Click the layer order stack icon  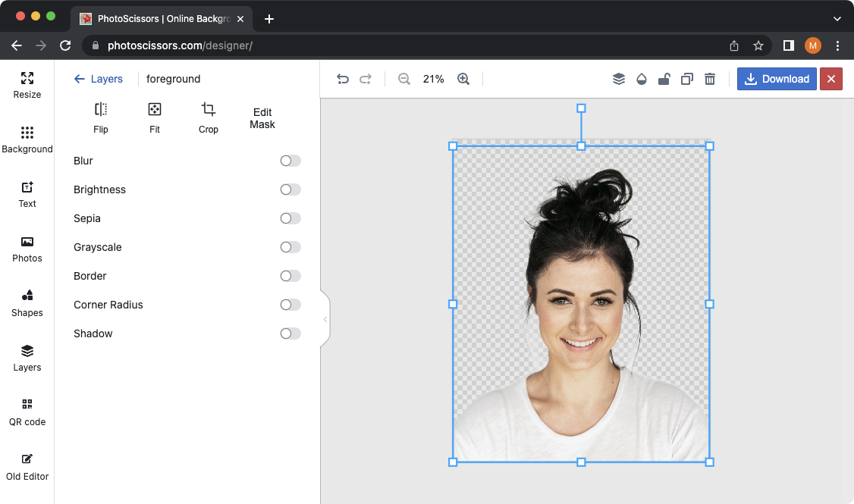[618, 78]
